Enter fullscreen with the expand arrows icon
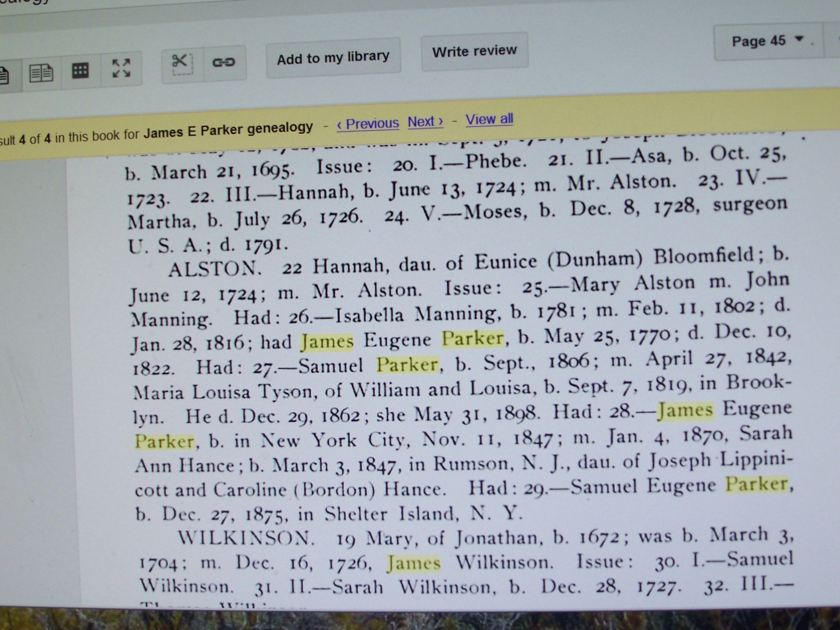The height and width of the screenshot is (630, 840). pyautogui.click(x=121, y=68)
